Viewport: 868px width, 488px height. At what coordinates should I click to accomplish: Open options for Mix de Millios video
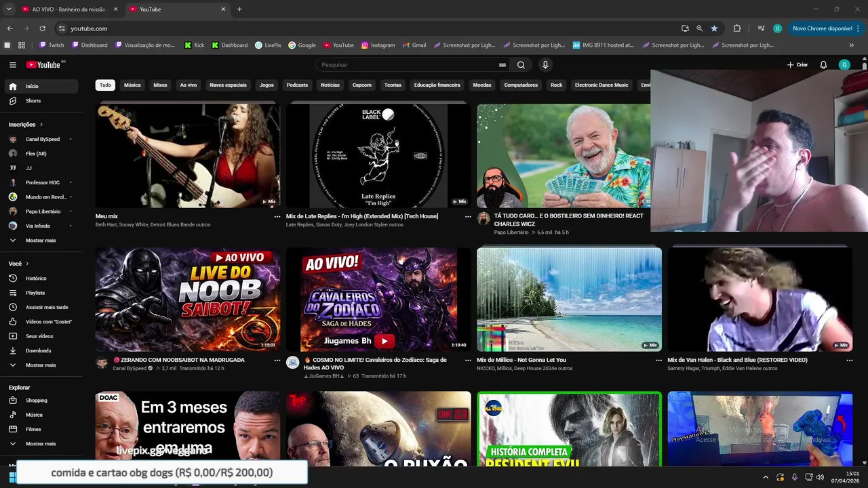[x=658, y=361]
